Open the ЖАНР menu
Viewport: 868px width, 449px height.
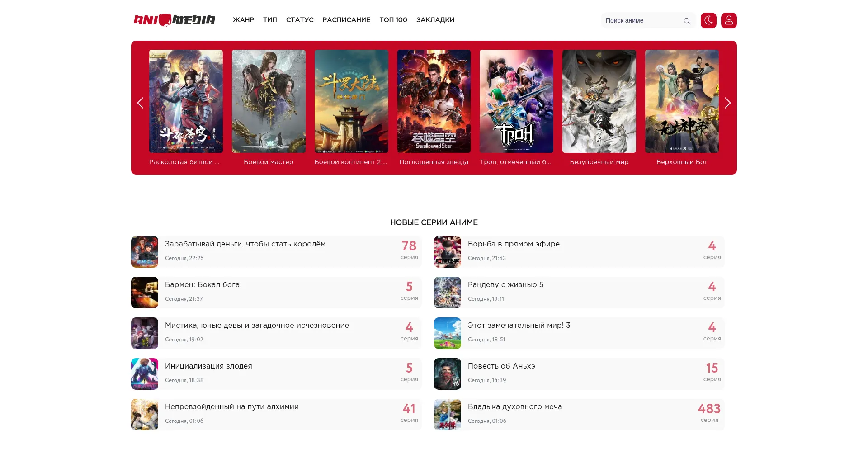[x=243, y=20]
